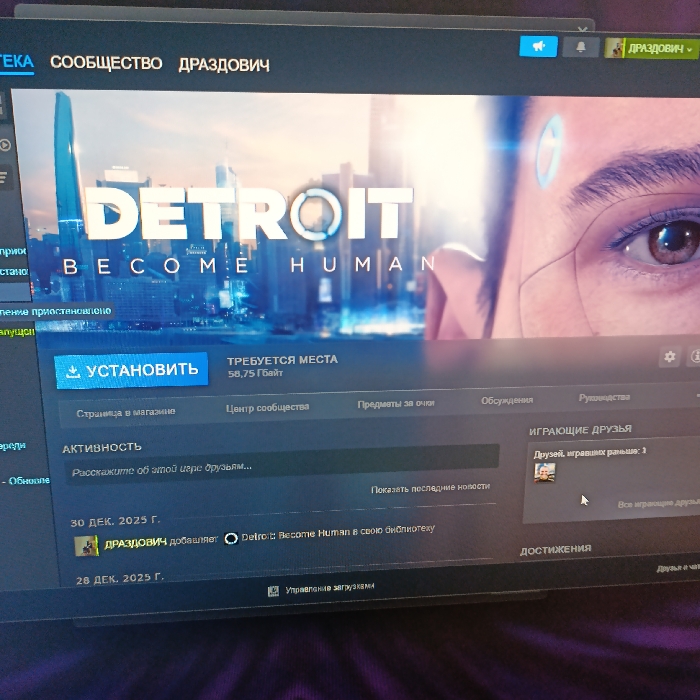Open Страница в магазине tab
700x700 pixels.
pyautogui.click(x=125, y=412)
